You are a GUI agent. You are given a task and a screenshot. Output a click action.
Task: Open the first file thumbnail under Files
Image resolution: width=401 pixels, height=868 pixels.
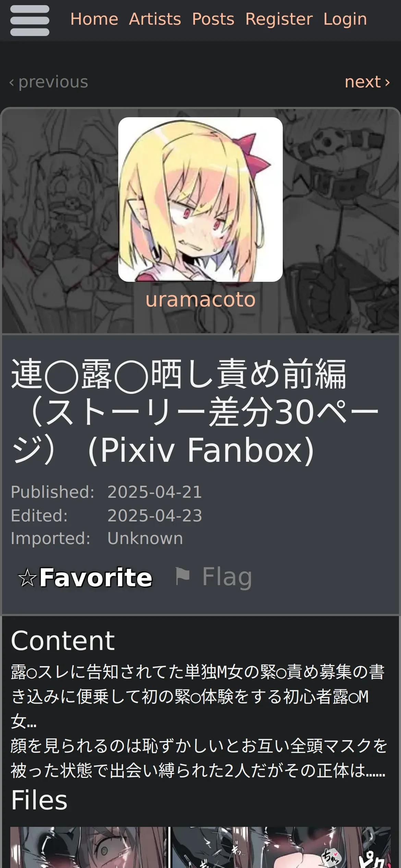pyautogui.click(x=89, y=847)
